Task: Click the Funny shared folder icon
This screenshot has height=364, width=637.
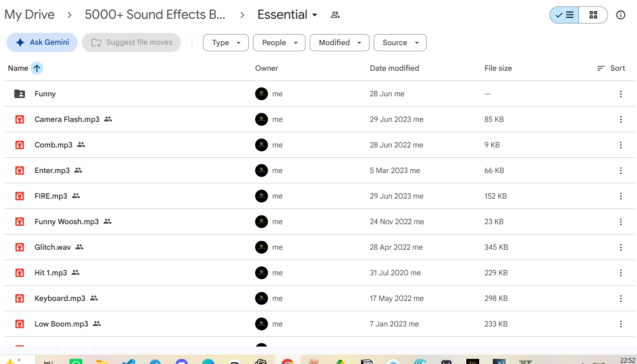Action: point(20,94)
